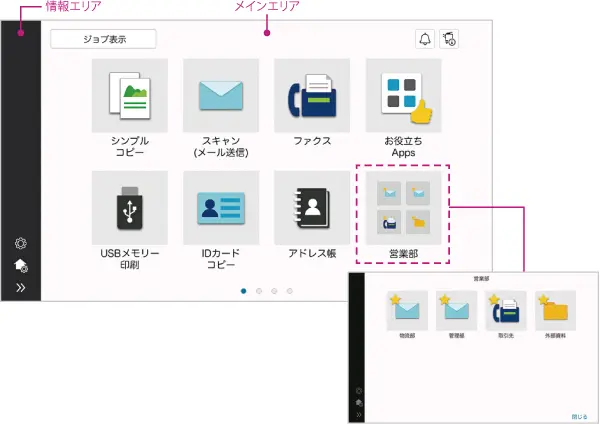Open settings gear in main screen sidebar
This screenshot has width=600, height=424.
click(21, 243)
